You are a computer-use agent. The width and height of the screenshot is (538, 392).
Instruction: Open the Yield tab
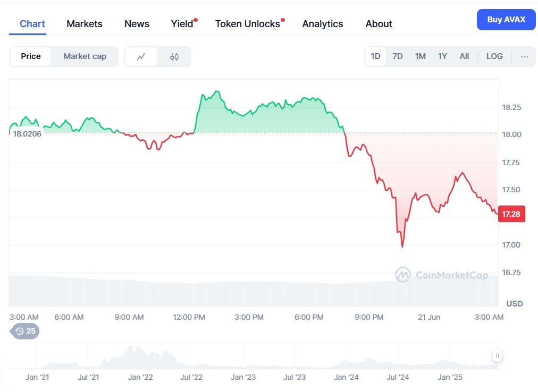182,24
